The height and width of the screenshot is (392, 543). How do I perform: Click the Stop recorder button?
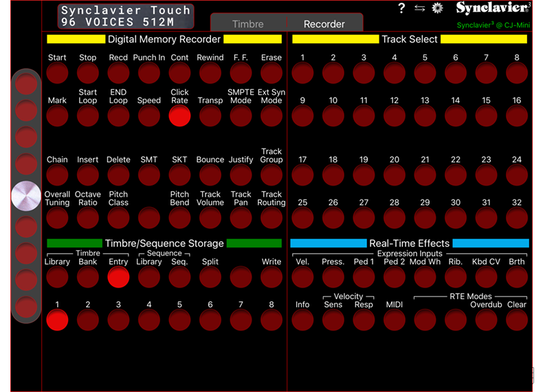(x=87, y=72)
